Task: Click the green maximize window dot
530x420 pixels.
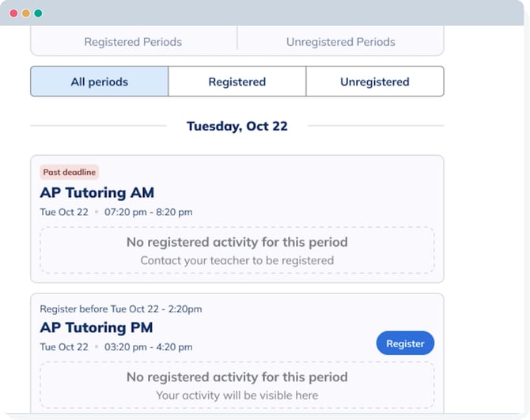Action: (38, 13)
